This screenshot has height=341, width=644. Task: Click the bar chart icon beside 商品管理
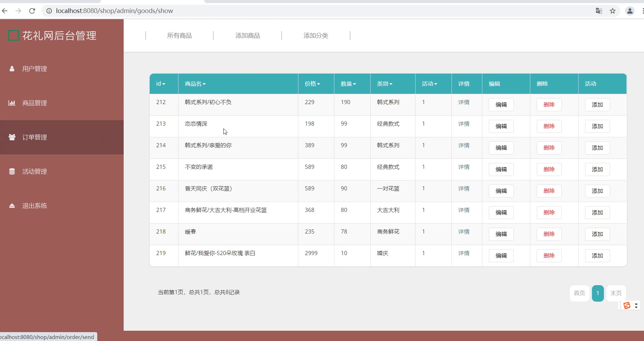[x=12, y=103]
